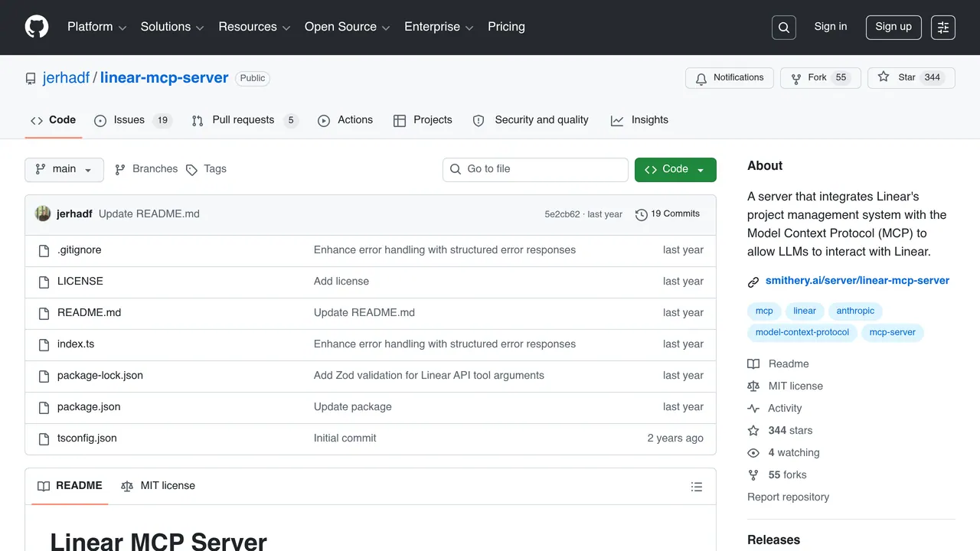Open the Actions tab
980x551 pixels.
point(345,120)
